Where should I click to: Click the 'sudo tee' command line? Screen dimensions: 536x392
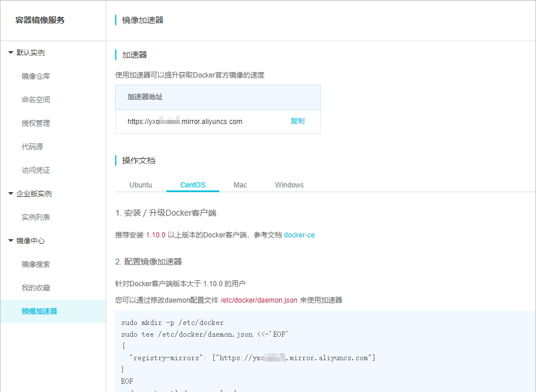click(x=205, y=334)
